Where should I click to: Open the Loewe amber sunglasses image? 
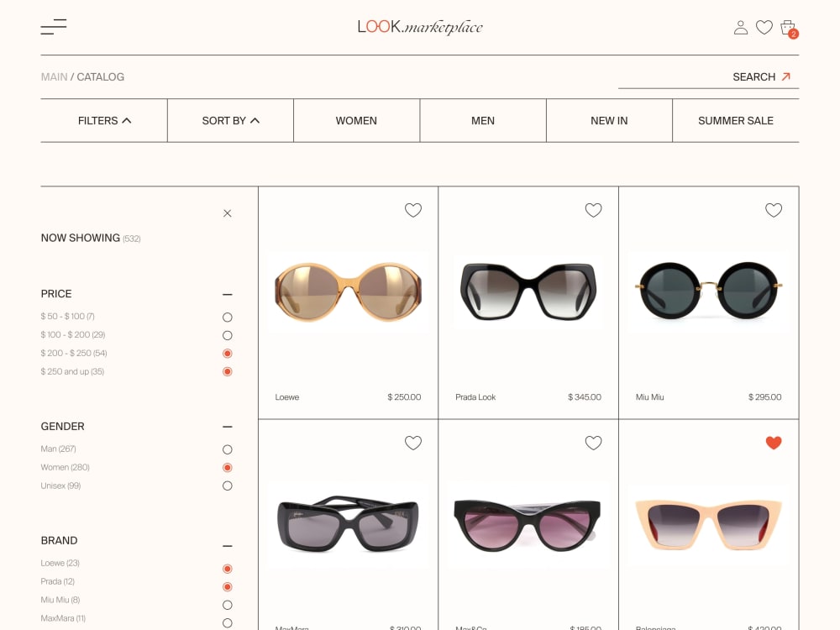(349, 292)
